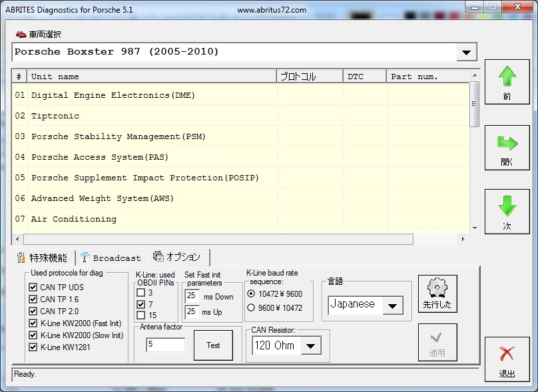538x392 pixels.
Task: Click the grey checkmark apply button
Action: [437, 342]
